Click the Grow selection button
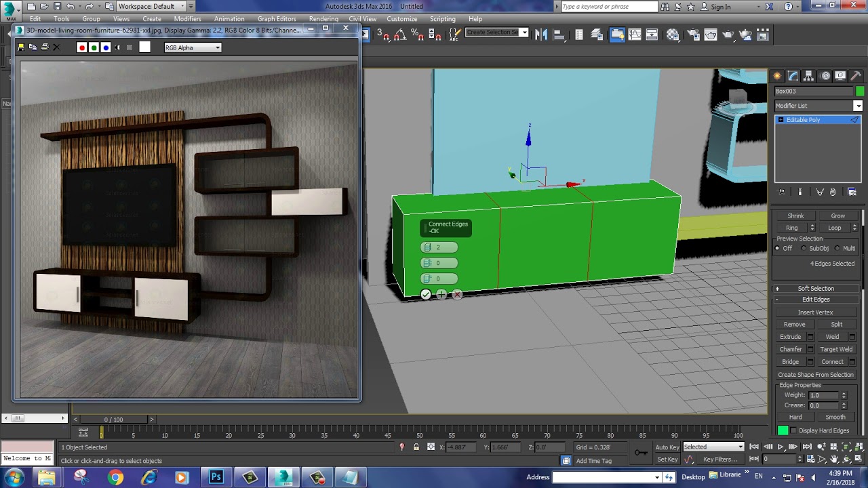This screenshot has height=488, width=868. click(838, 216)
